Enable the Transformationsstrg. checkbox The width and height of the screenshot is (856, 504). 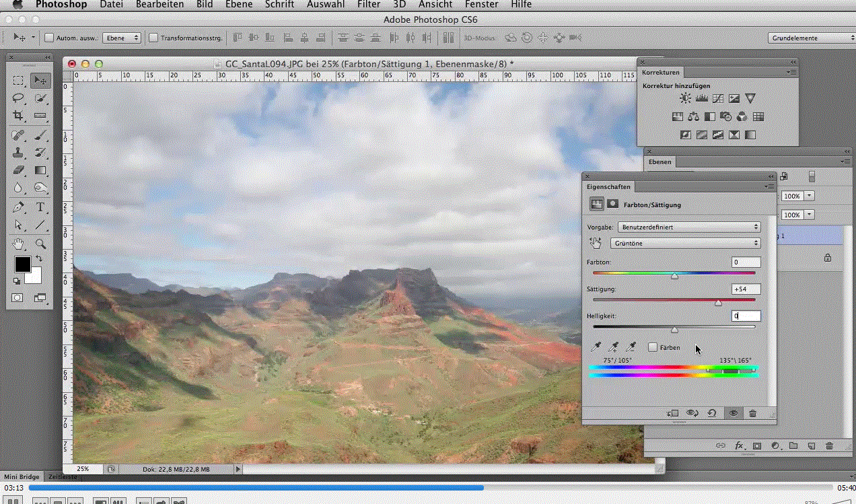click(153, 38)
